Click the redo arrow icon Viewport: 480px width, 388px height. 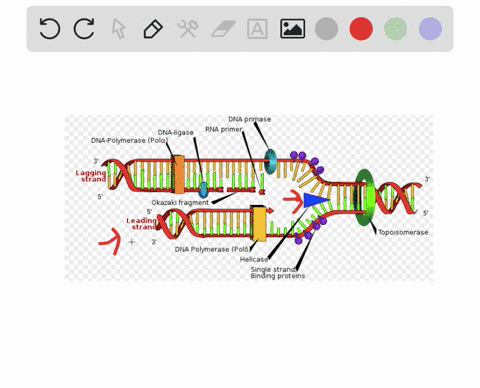pyautogui.click(x=84, y=29)
